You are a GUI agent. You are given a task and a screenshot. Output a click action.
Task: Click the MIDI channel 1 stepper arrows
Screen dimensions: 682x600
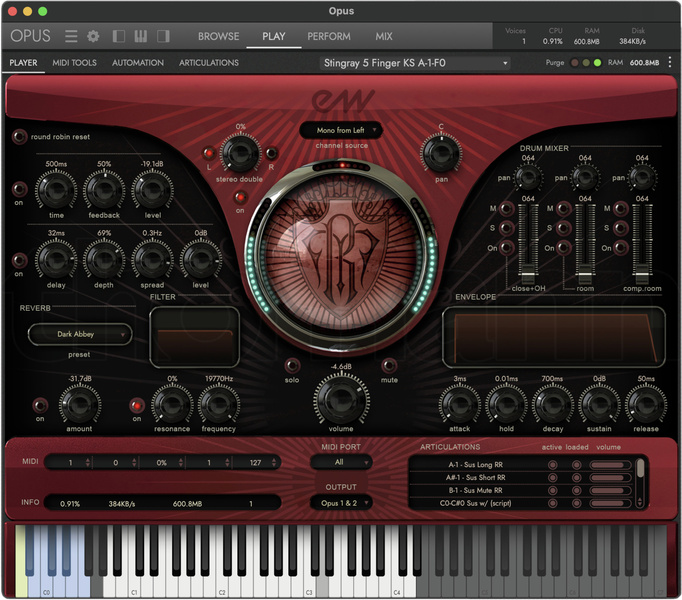(88, 463)
